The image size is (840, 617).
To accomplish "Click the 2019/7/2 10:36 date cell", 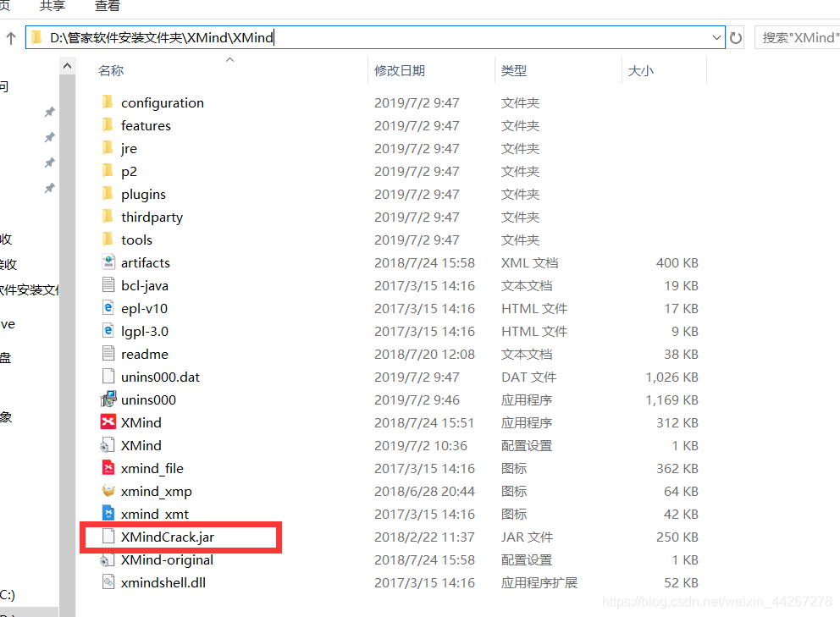I will 421,445.
